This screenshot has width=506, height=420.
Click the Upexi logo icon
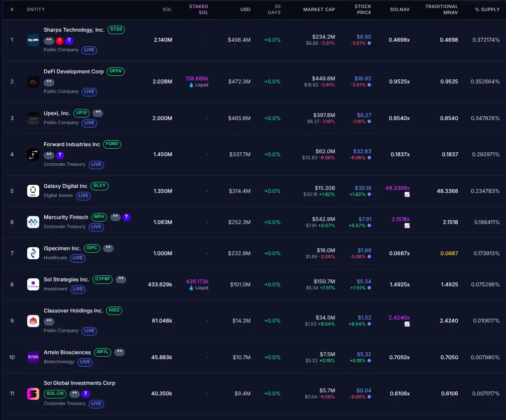pos(33,118)
